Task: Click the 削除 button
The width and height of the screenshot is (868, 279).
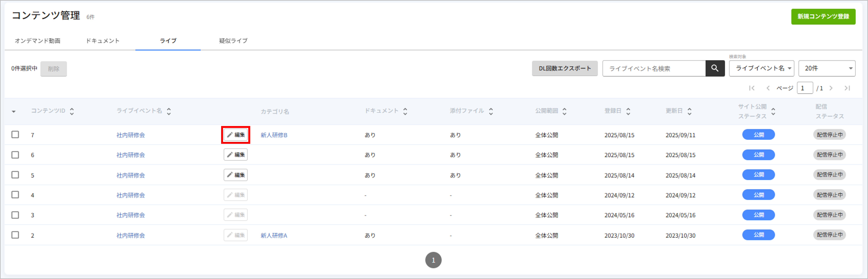Action: coord(54,69)
